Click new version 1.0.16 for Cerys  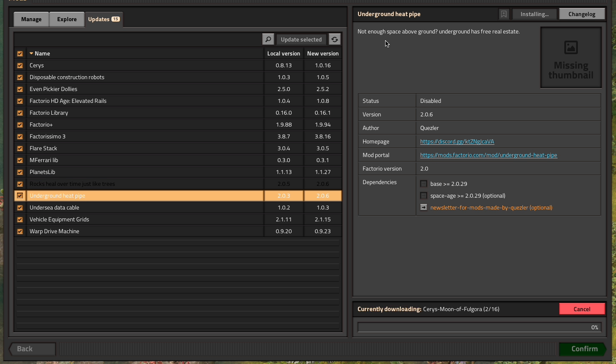(x=323, y=65)
